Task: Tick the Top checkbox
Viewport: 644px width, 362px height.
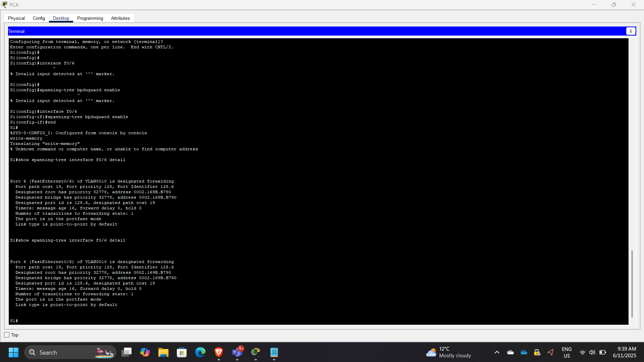Action: click(x=7, y=335)
